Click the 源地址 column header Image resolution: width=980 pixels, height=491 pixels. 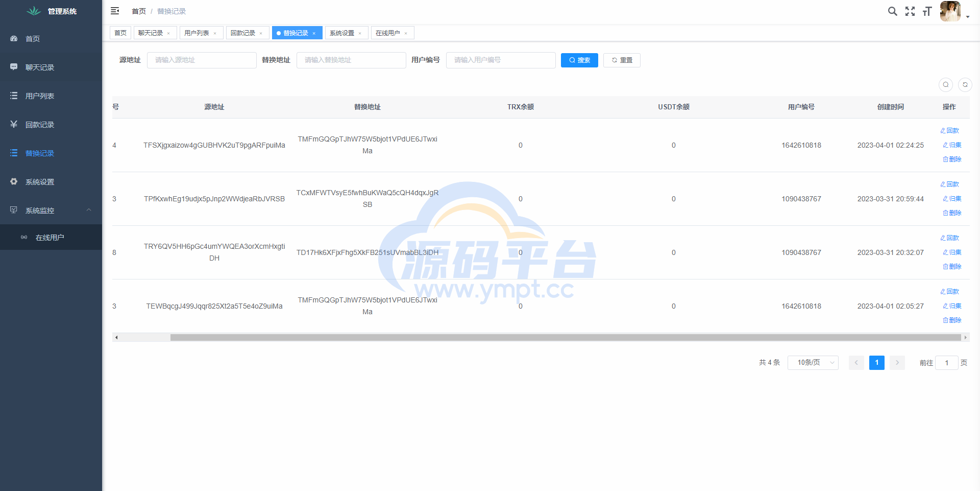214,107
